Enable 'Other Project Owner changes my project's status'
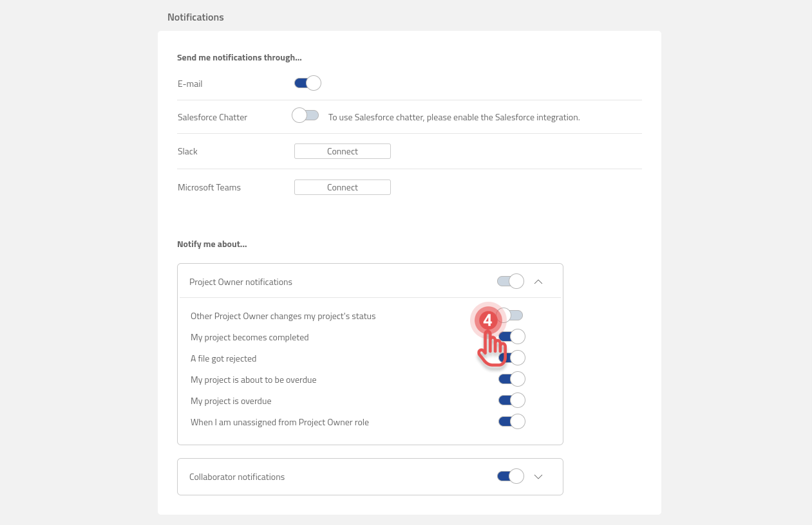The width and height of the screenshot is (812, 525). click(512, 315)
